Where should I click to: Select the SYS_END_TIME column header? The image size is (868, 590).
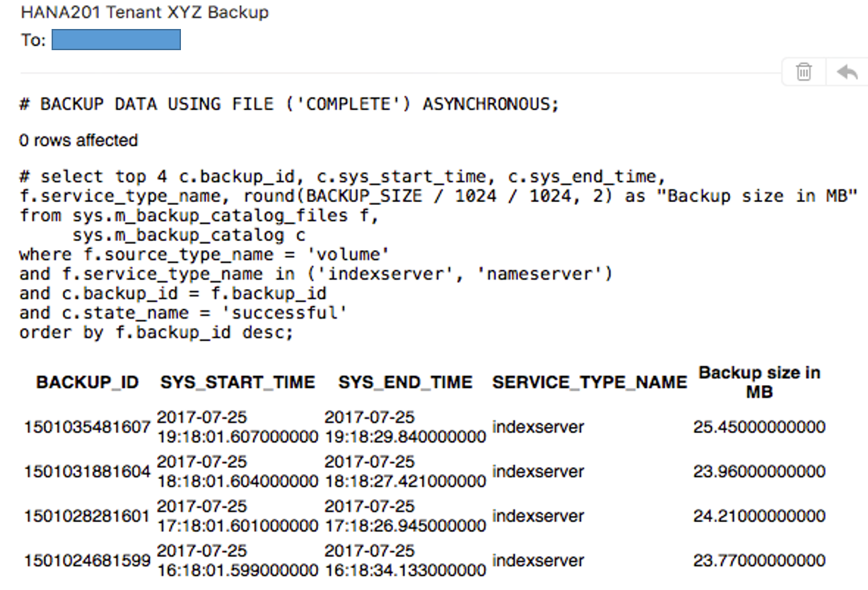coord(404,382)
